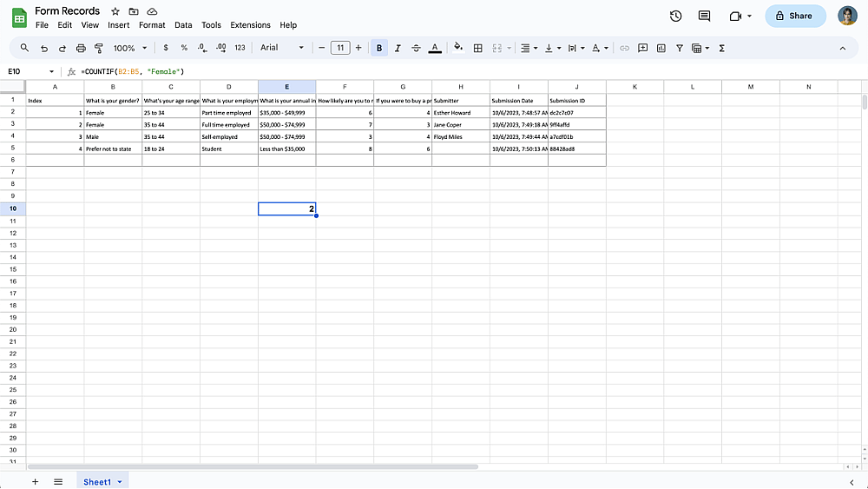This screenshot has height=489, width=868.
Task: Toggle strikethrough formatting
Action: tap(416, 48)
